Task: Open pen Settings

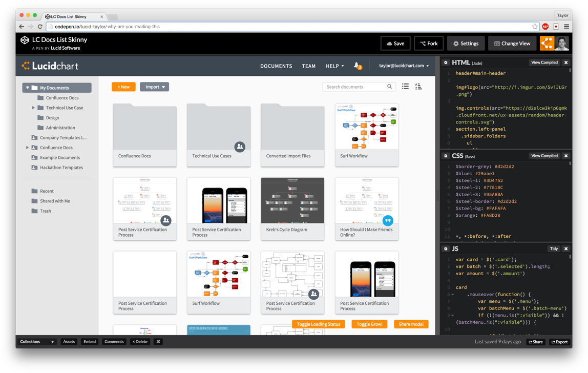Action: (x=466, y=44)
